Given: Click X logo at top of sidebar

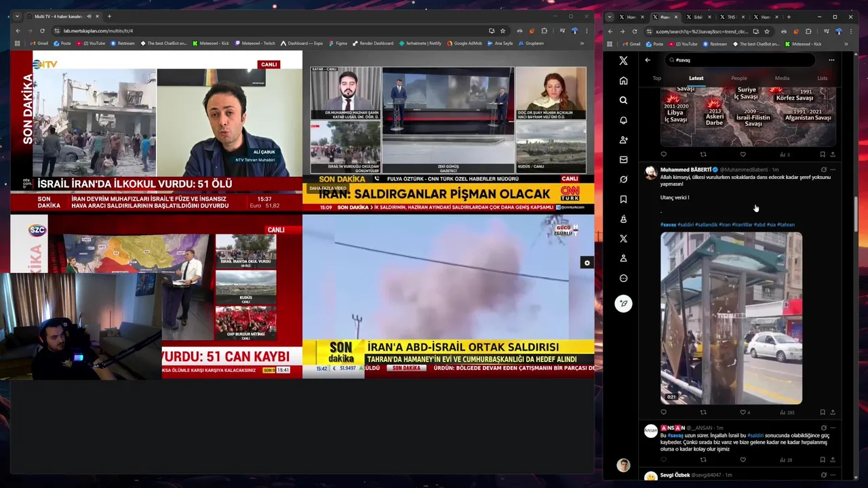Looking at the screenshot, I should click(623, 60).
